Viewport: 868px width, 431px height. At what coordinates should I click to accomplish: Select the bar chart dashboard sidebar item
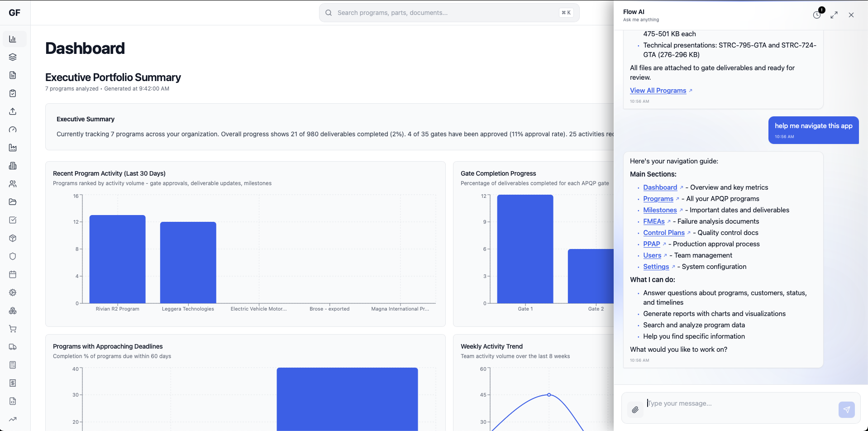pos(13,39)
